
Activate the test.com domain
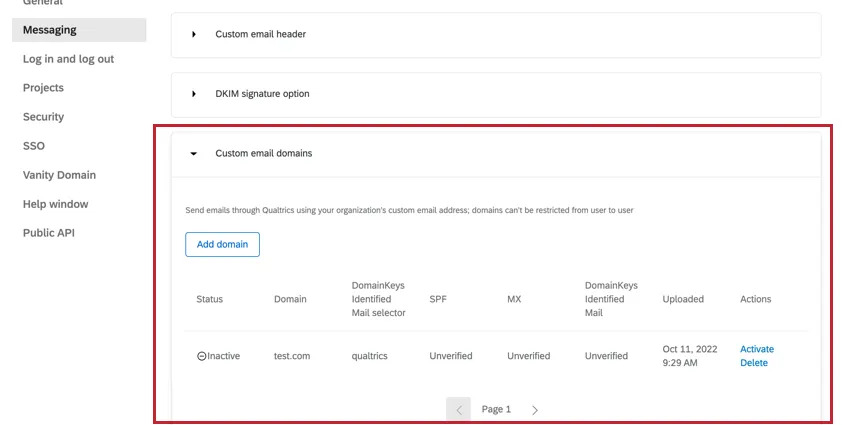[x=756, y=349]
